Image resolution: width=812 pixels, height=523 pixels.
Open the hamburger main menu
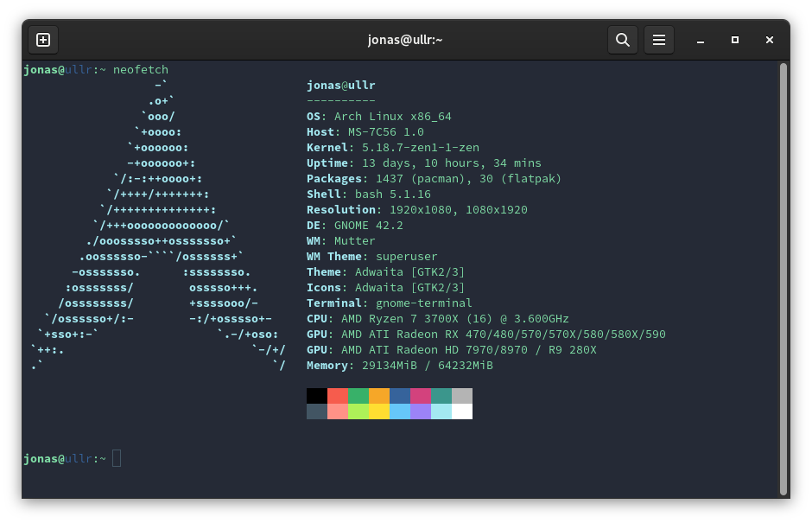click(659, 40)
